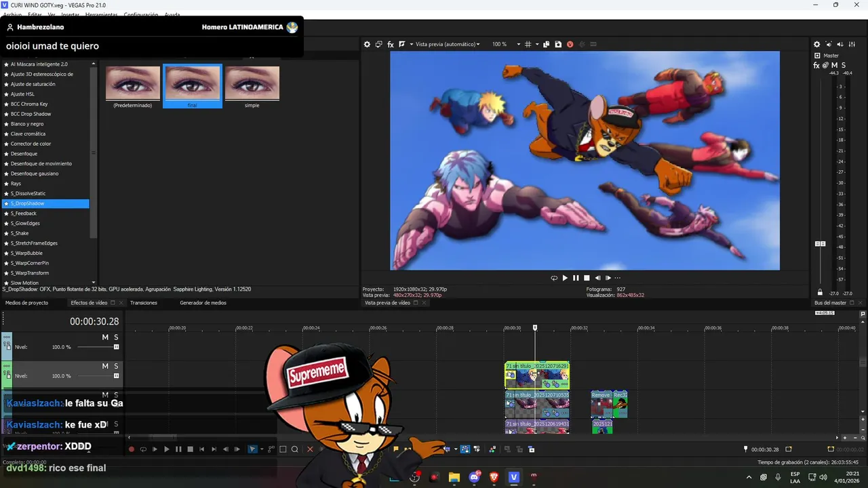Click the red V icon in preview toolbar
Image resolution: width=868 pixels, height=488 pixels.
click(x=570, y=44)
